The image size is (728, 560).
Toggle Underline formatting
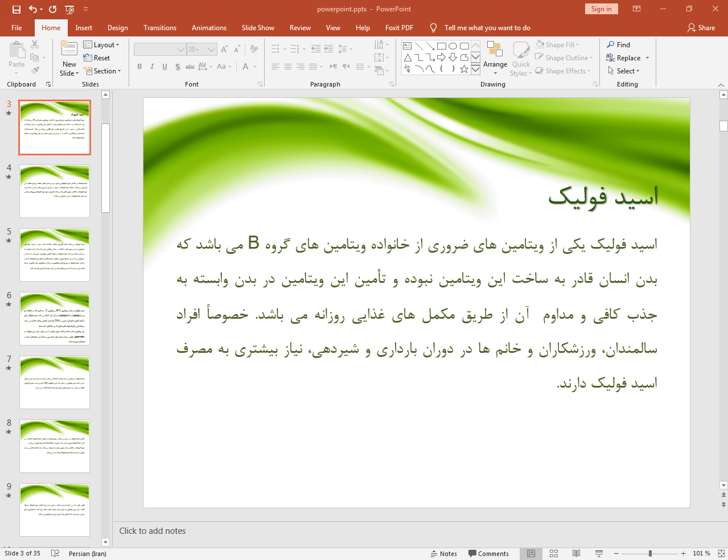(x=164, y=67)
